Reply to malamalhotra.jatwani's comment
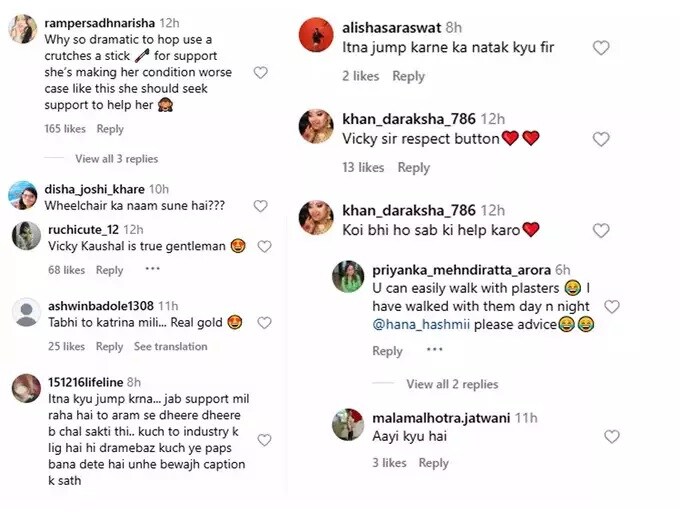The width and height of the screenshot is (680, 513). tap(433, 463)
